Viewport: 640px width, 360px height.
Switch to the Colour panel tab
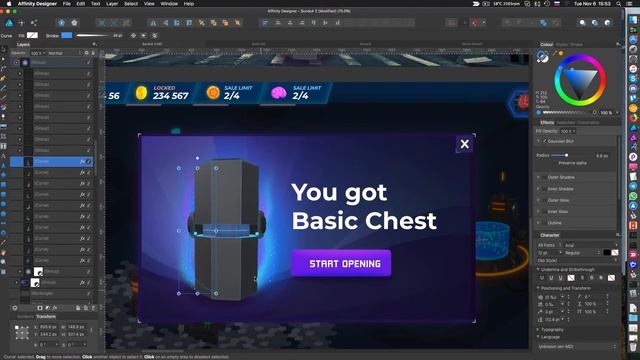pyautogui.click(x=547, y=44)
